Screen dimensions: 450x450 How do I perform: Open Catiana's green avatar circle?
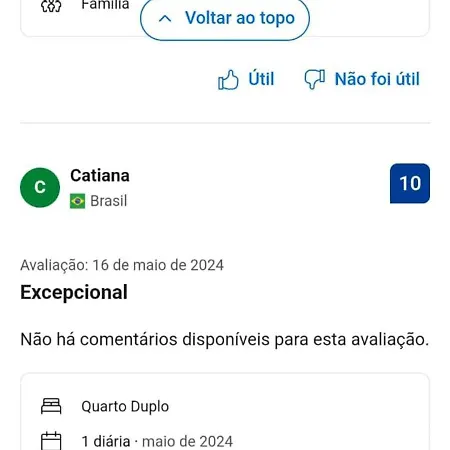(x=40, y=187)
